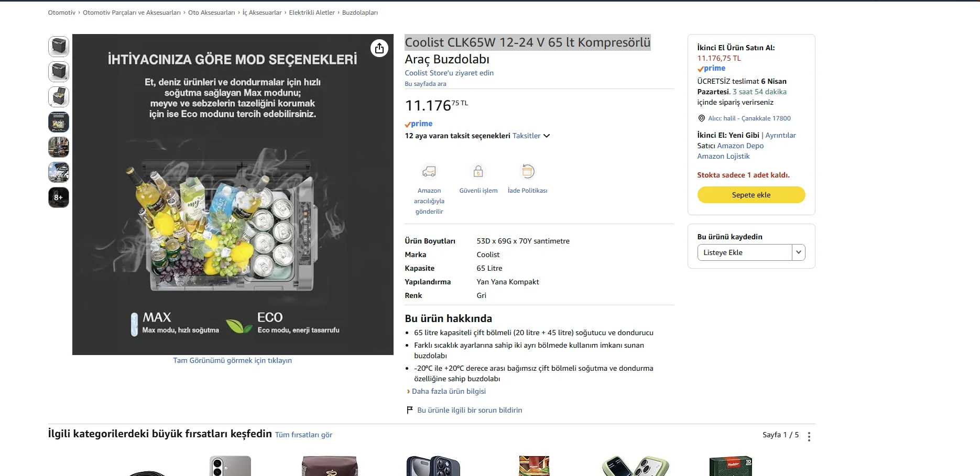
Task: Click the return policy icon
Action: [527, 171]
